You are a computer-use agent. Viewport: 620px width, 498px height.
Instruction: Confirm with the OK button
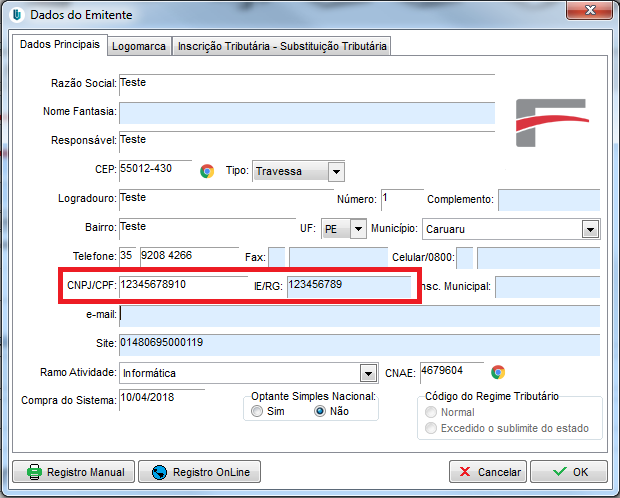coord(568,472)
